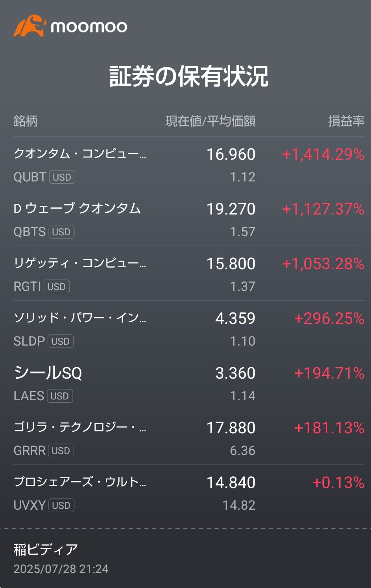Click the 銘柄 column header

pyautogui.click(x=26, y=121)
